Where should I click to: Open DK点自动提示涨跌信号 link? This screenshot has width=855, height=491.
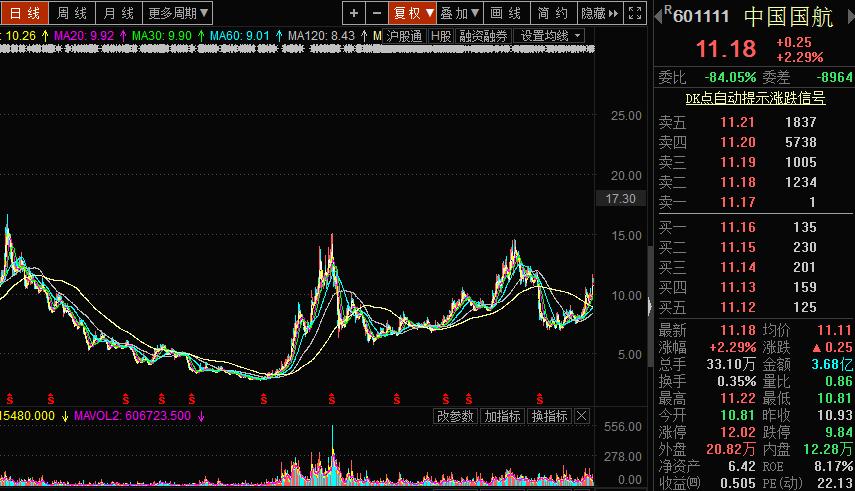click(755, 98)
